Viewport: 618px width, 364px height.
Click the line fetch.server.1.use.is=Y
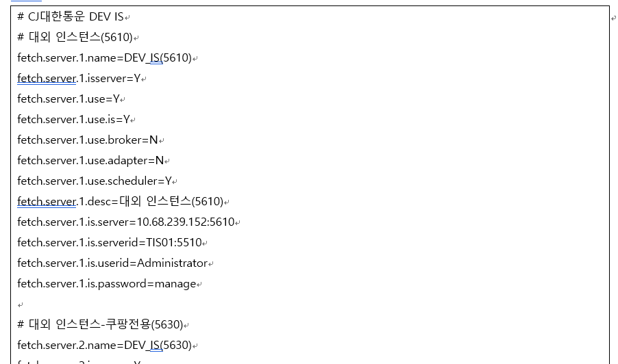tap(73, 120)
